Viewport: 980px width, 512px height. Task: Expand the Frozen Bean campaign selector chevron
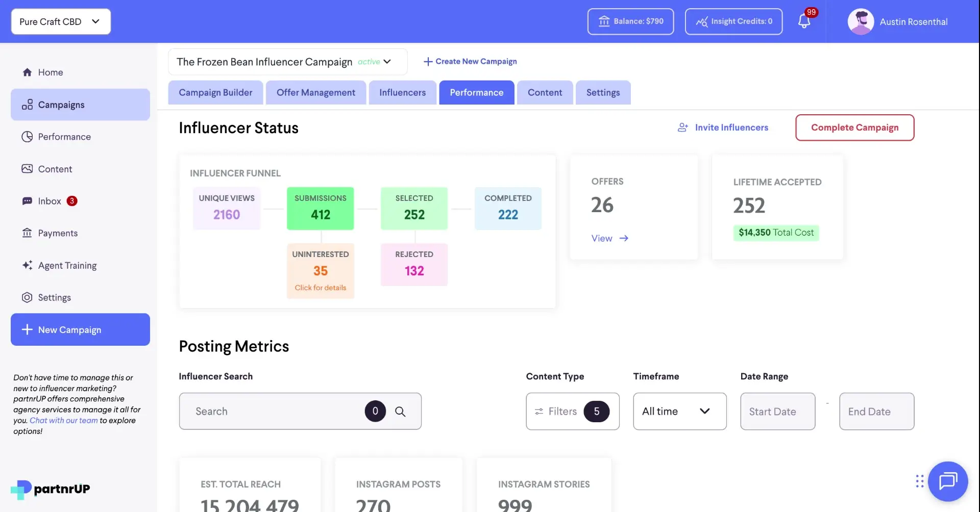tap(387, 62)
